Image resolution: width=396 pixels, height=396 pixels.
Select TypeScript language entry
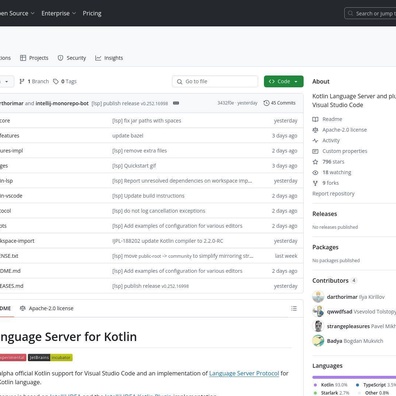(x=376, y=385)
